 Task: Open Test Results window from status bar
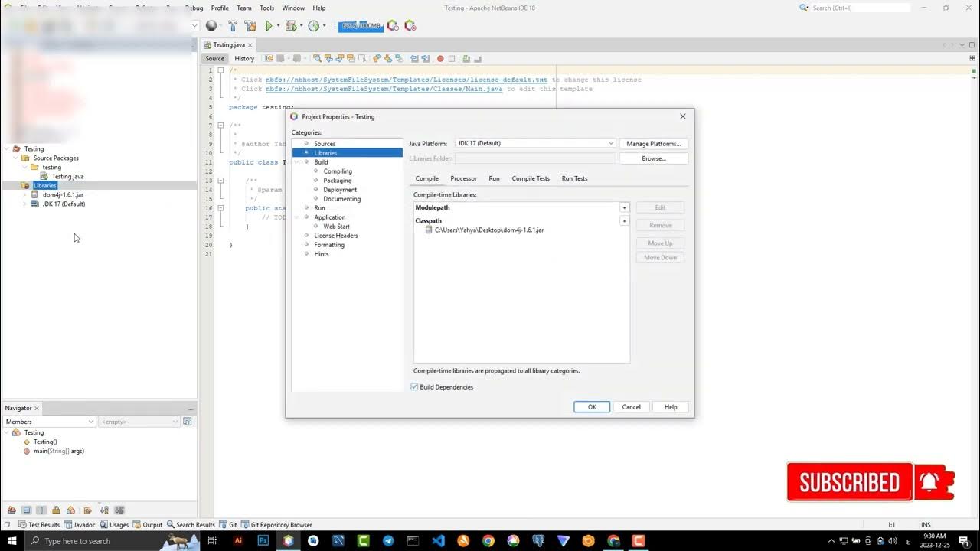[x=39, y=525]
